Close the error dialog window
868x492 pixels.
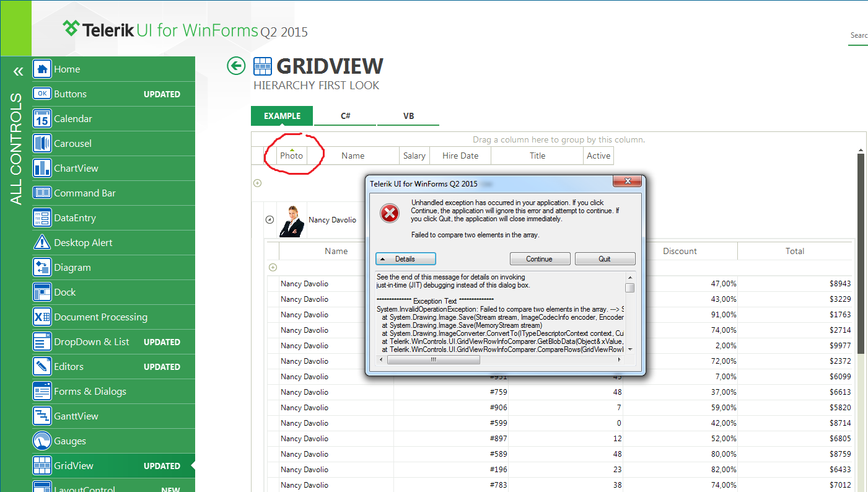coord(627,181)
